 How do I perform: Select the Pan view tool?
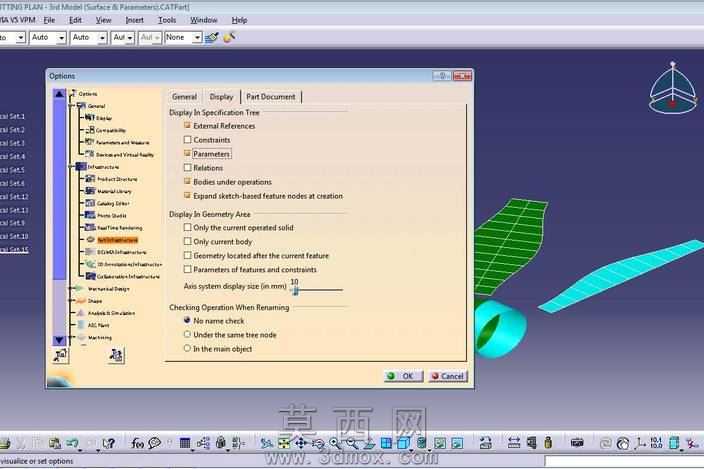pyautogui.click(x=300, y=443)
